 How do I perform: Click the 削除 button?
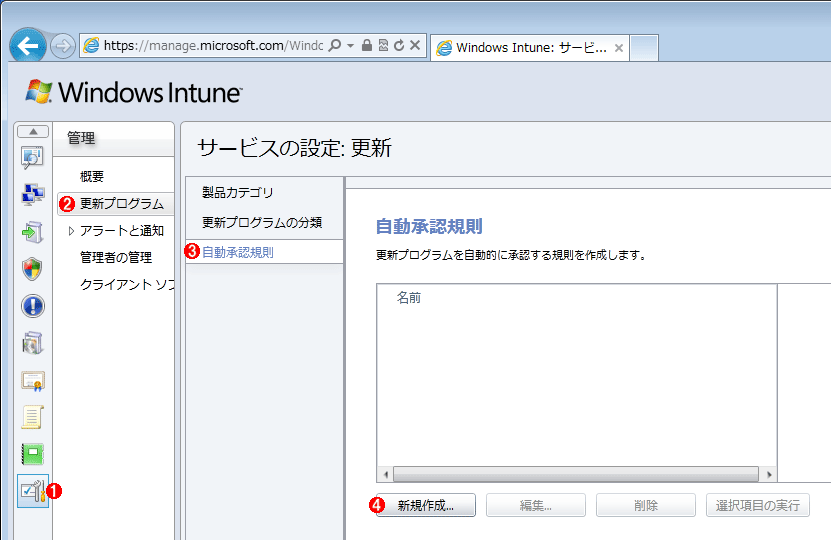(x=646, y=506)
